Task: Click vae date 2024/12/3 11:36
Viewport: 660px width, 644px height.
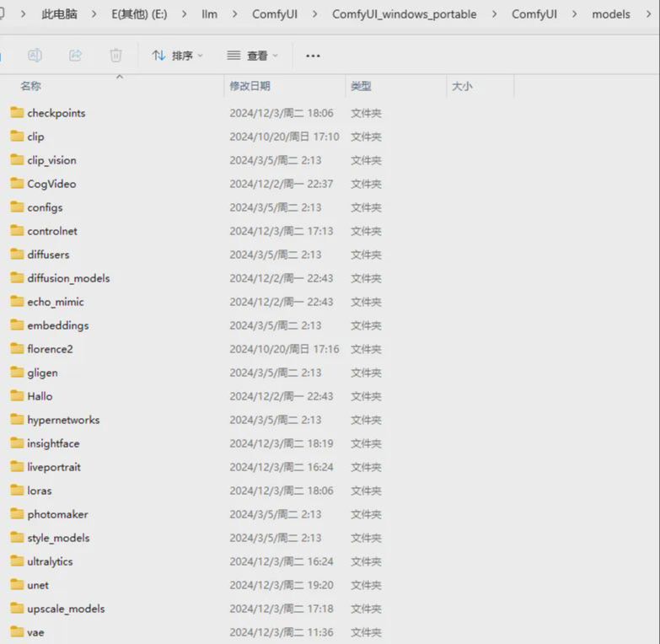Action: [282, 632]
